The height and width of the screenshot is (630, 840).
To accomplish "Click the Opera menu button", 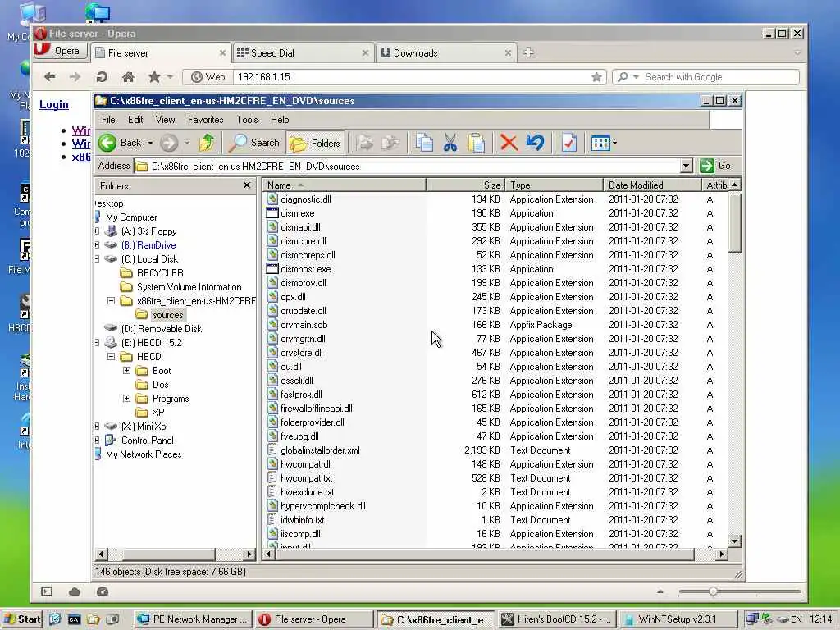I will click(60, 51).
